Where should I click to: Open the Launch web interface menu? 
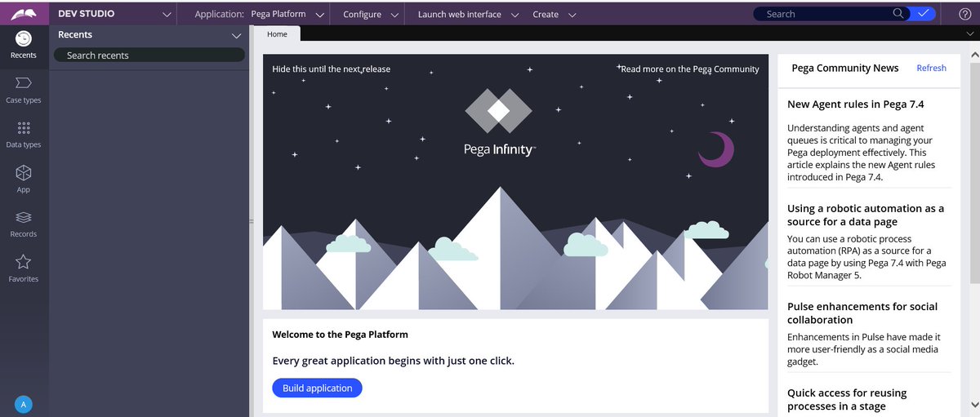tap(468, 14)
